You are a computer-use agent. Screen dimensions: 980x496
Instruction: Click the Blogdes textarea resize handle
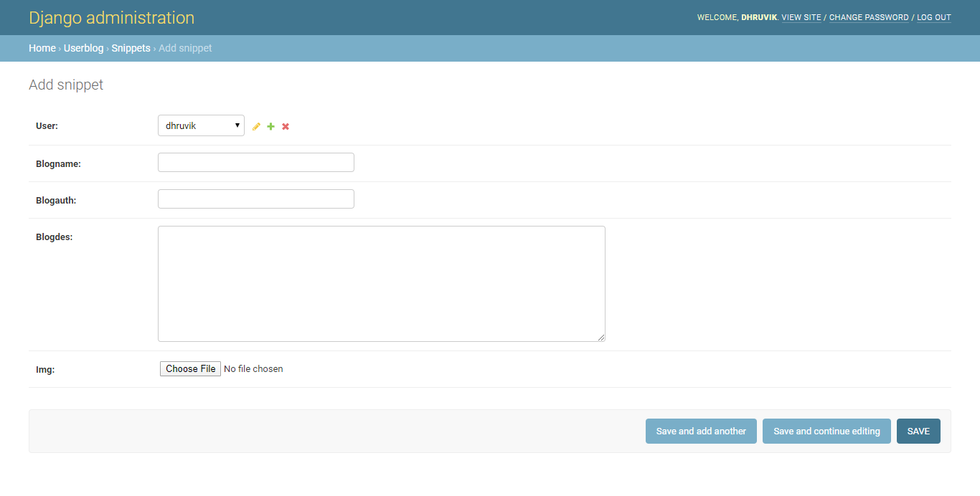tap(601, 338)
